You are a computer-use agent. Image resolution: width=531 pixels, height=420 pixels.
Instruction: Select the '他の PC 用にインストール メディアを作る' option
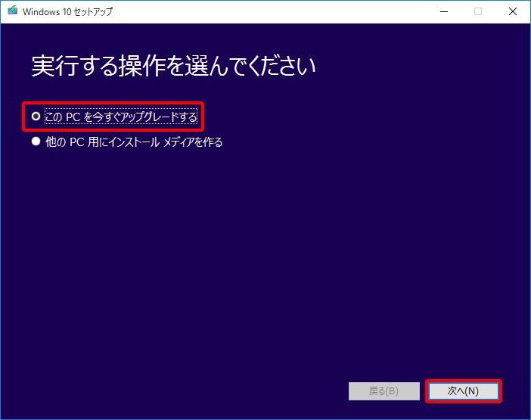click(127, 142)
